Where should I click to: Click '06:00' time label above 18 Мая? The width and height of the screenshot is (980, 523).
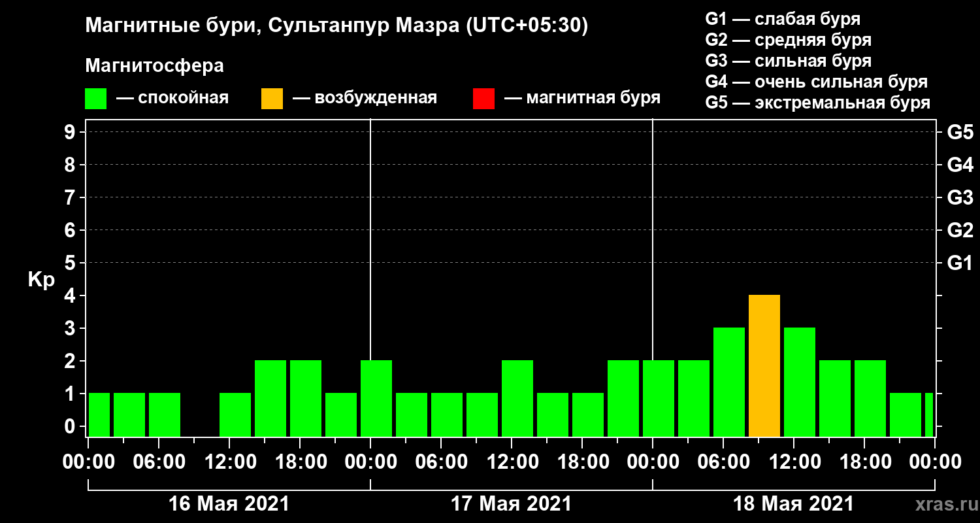coord(723,462)
